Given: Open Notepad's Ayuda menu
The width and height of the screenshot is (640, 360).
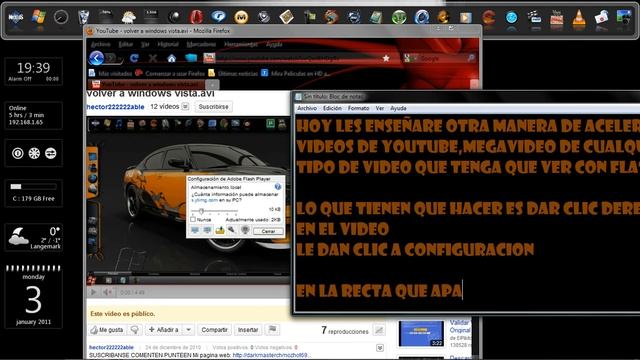Looking at the screenshot, I should coord(398,108).
